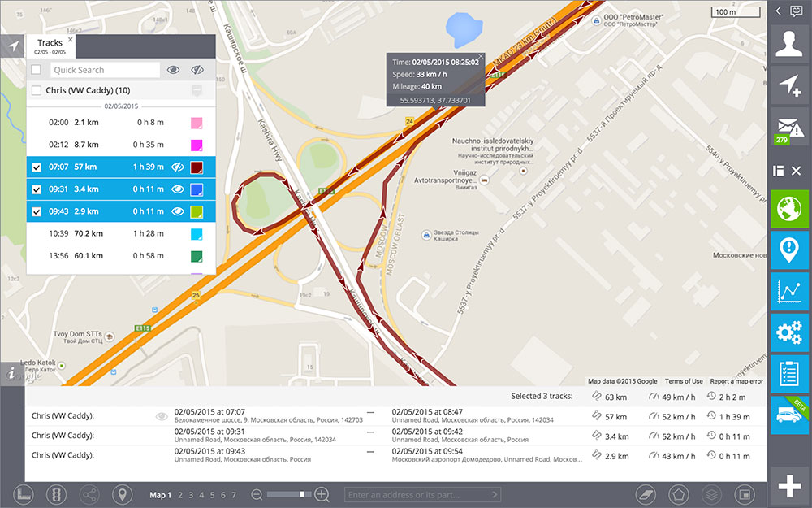Open the globe map icon in sidebar

pos(789,209)
